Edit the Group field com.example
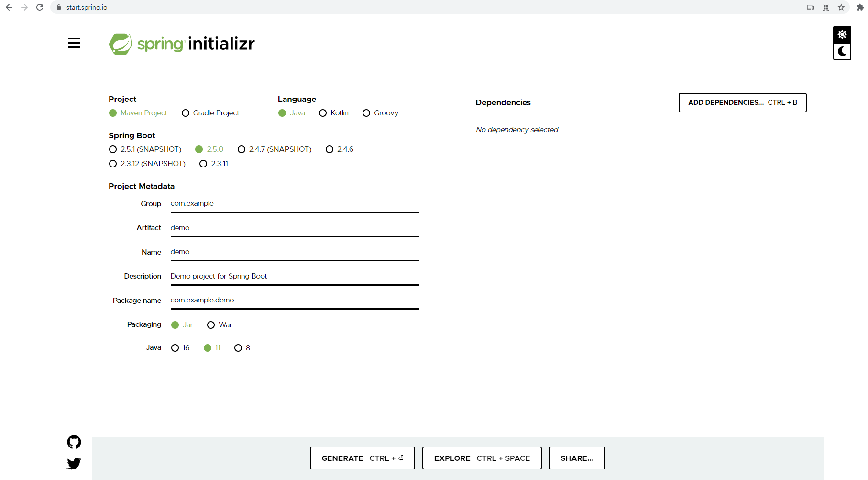 point(295,204)
